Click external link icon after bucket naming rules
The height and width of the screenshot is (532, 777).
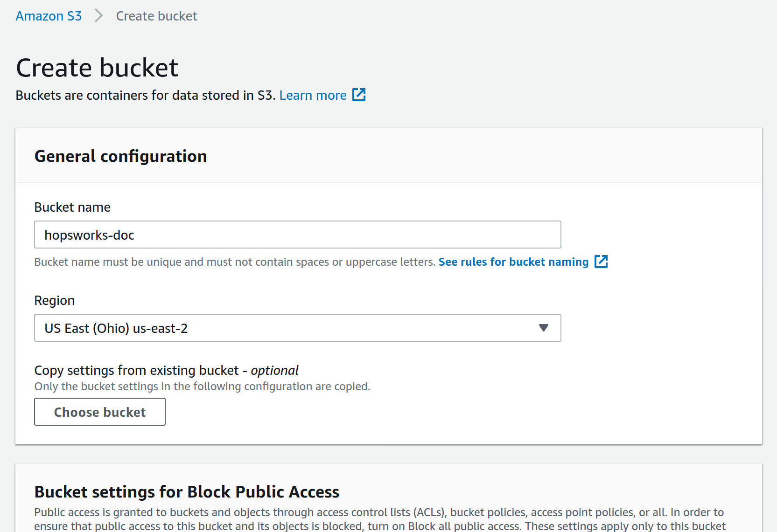point(601,262)
